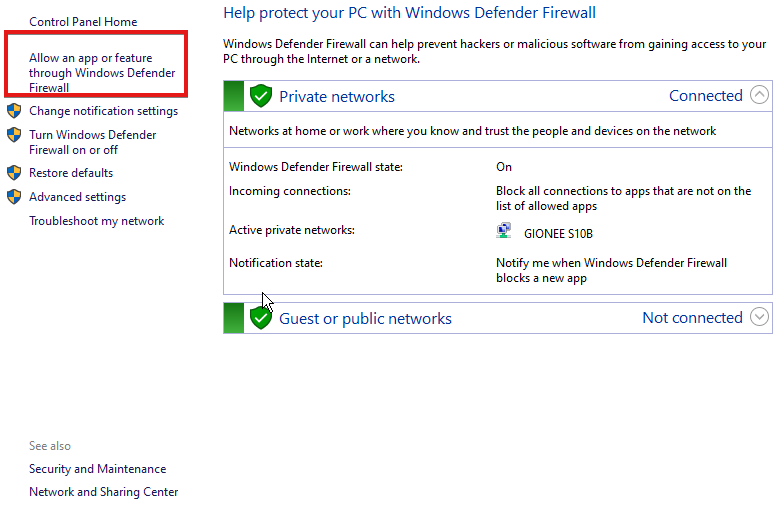Click the Restore defaults link
The image size is (784, 519).
(71, 172)
